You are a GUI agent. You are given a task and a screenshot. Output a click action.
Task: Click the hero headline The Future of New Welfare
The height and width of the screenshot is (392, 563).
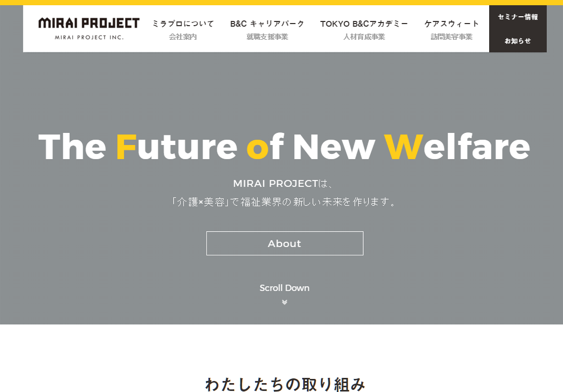click(284, 147)
